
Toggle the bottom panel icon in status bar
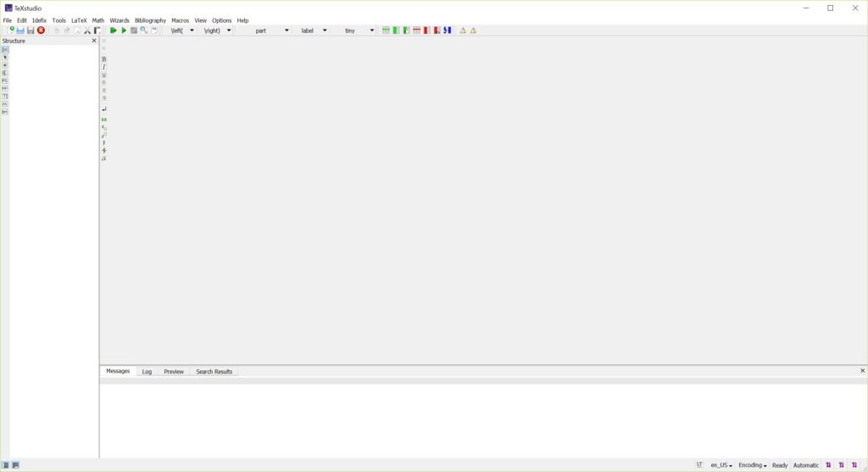pos(15,465)
